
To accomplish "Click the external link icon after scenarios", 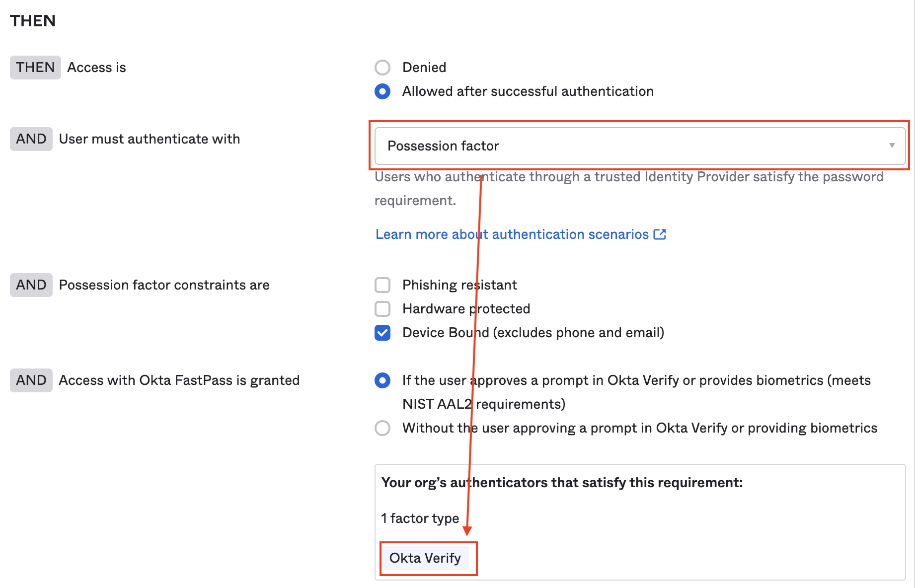I will pos(660,234).
